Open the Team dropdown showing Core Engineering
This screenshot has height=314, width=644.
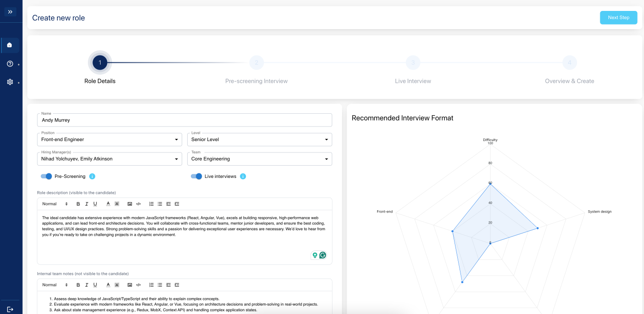[259, 159]
